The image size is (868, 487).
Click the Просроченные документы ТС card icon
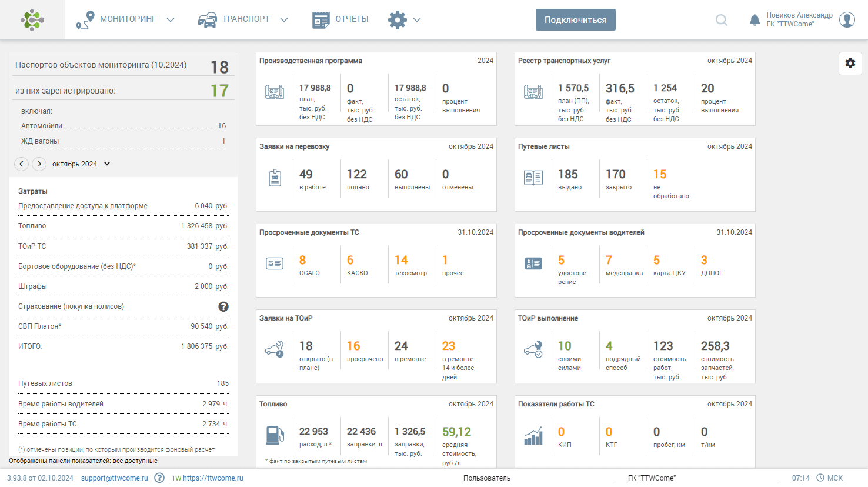(275, 263)
